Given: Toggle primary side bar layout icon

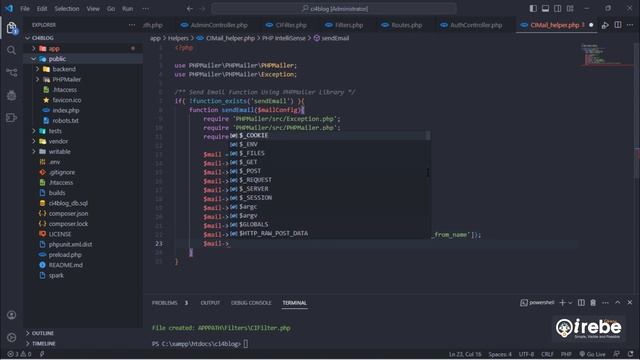Looking at the screenshot, I should point(533,9).
